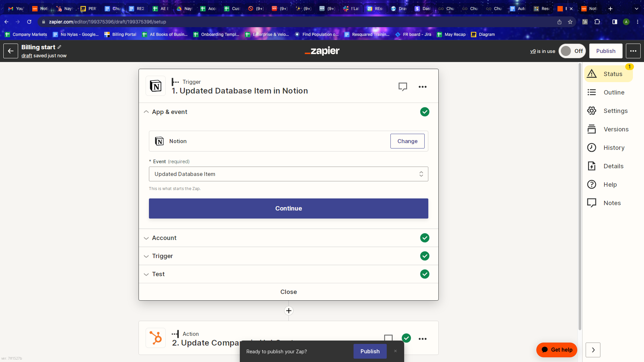Share page using address bar share icon
Image resolution: width=644 pixels, height=362 pixels.
tap(559, 22)
